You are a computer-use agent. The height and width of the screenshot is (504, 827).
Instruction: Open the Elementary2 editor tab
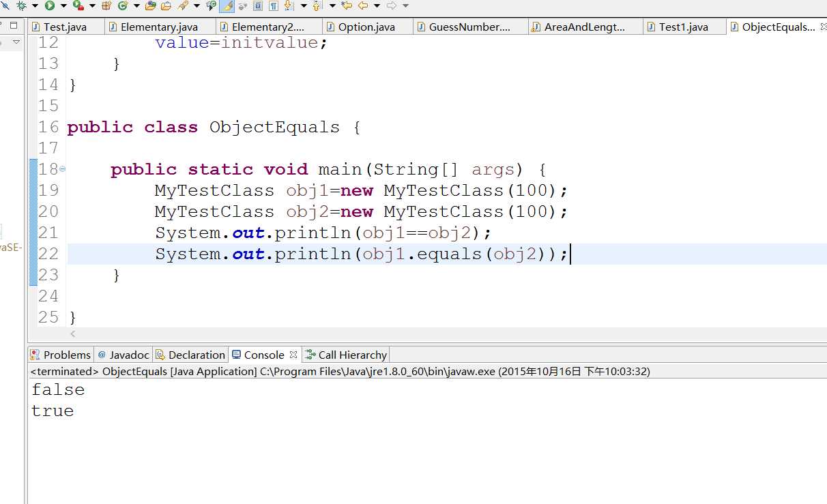(x=268, y=27)
